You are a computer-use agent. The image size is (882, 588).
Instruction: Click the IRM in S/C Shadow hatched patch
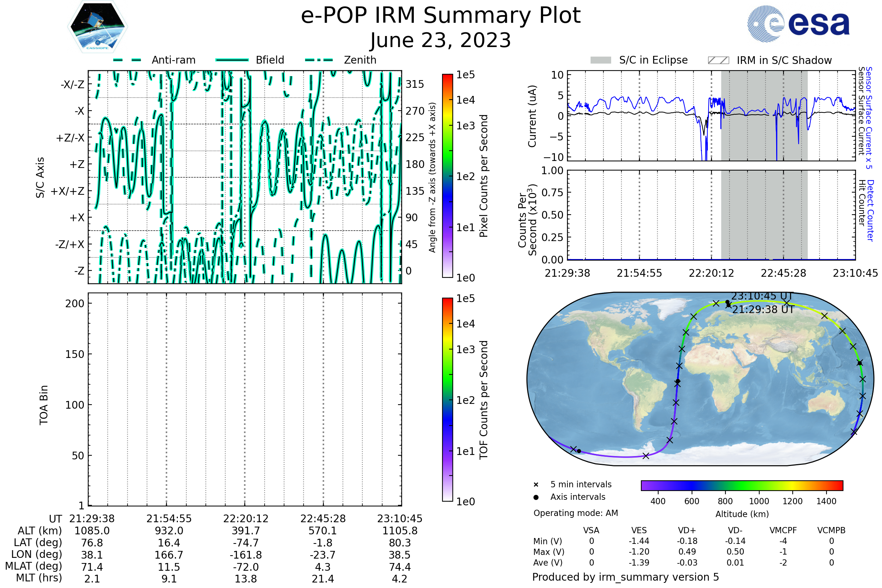point(718,60)
